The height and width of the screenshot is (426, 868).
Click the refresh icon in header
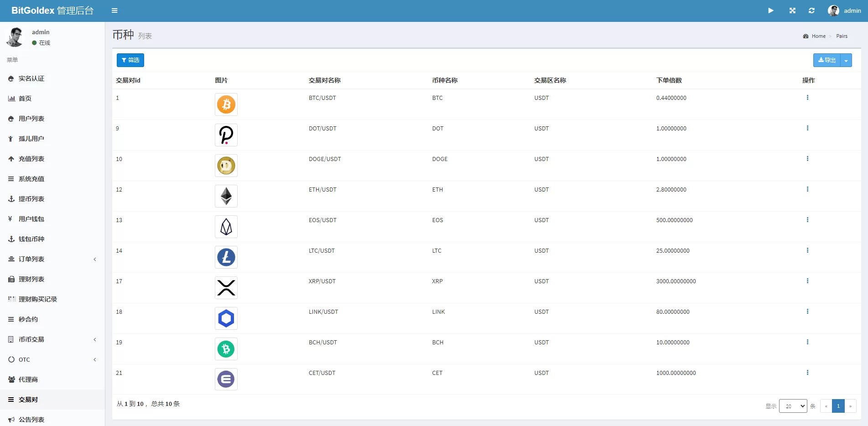(811, 10)
